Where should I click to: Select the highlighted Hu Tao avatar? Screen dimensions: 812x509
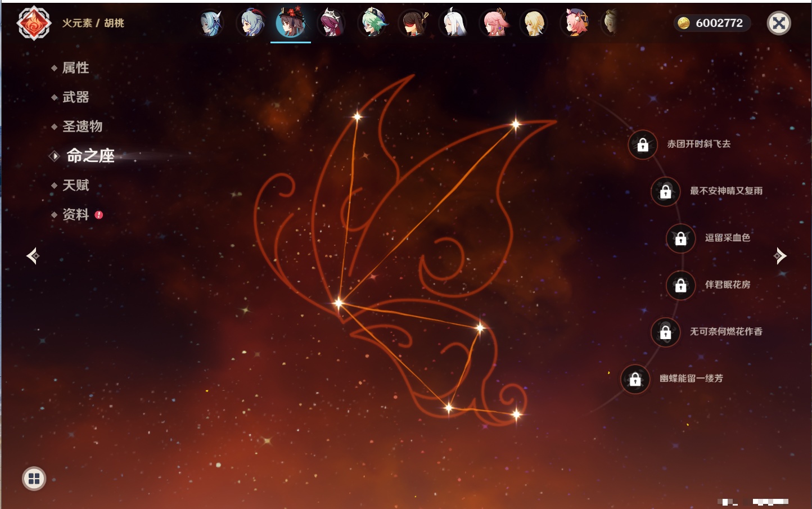[291, 22]
